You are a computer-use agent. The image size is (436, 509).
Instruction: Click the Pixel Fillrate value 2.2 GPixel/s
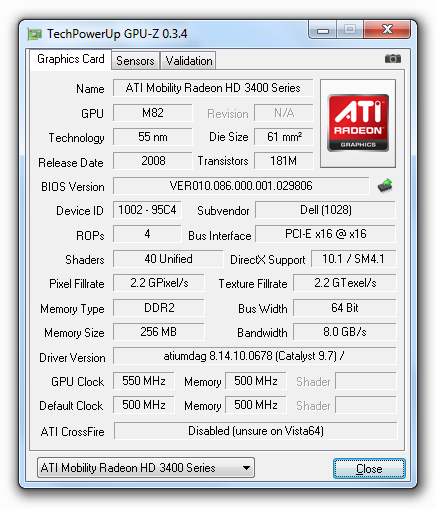tap(159, 283)
